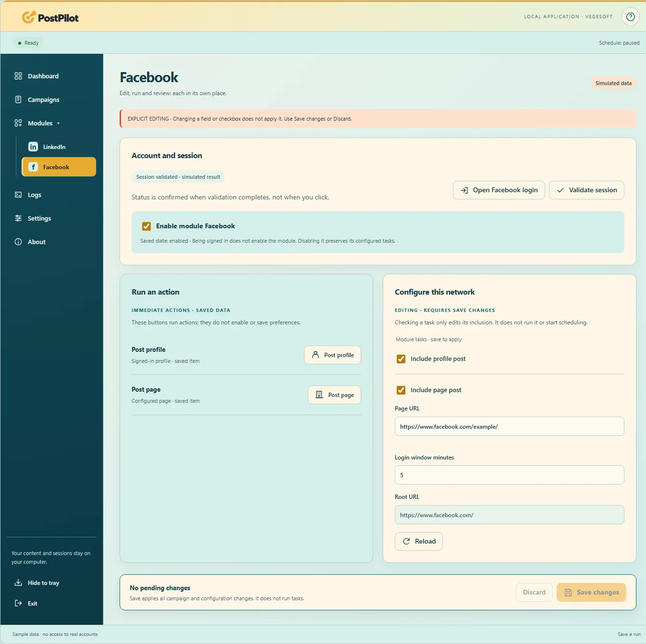Go to Campaigns in sidebar
Screen dimensions: 646x644
point(44,99)
